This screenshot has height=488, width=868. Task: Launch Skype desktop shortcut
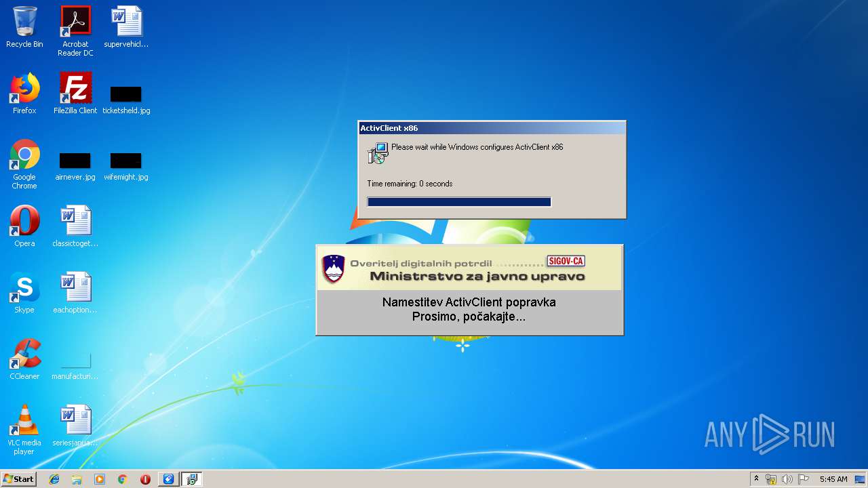(x=24, y=293)
